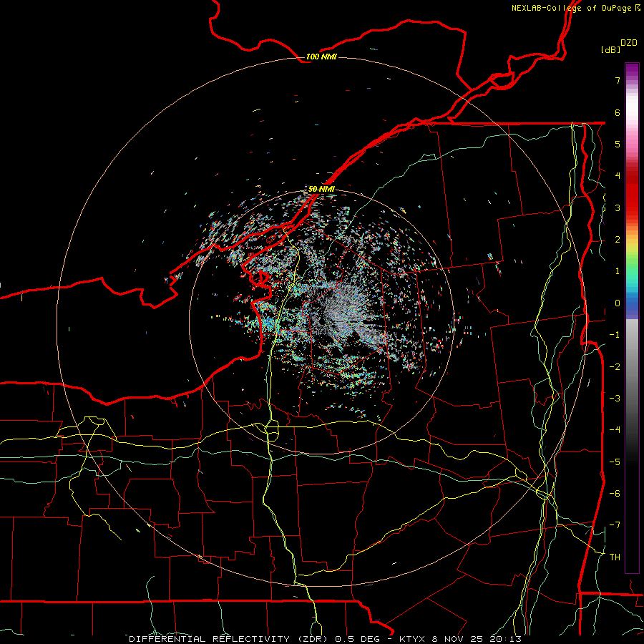Viewport: 644px width, 644px height.
Task: Click the ZDR color scale bar
Action: coord(632,318)
